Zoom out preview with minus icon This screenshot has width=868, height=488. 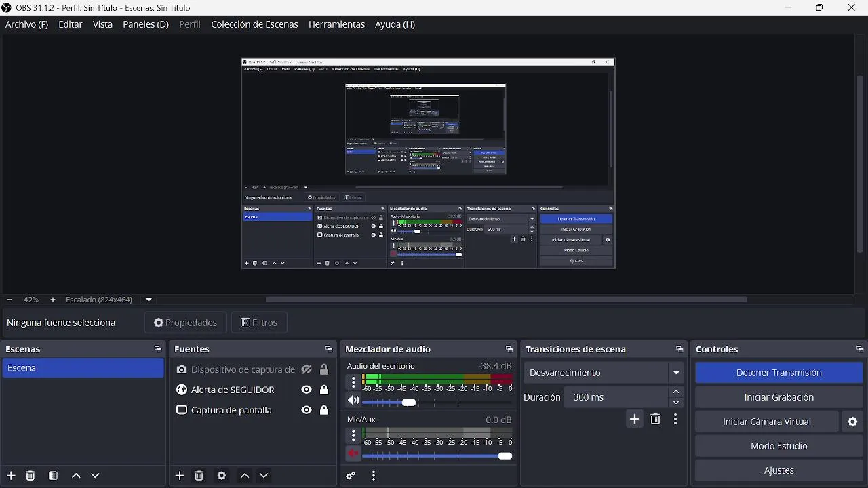click(9, 300)
